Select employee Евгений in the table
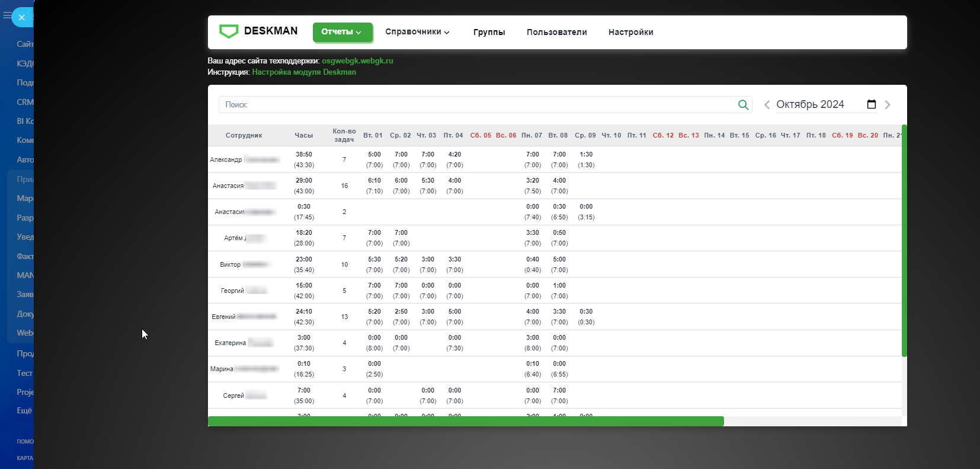The width and height of the screenshot is (980, 469). pyautogui.click(x=244, y=317)
